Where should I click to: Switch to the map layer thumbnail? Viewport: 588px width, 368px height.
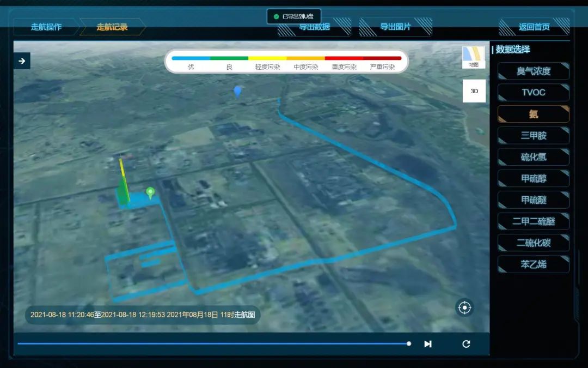click(x=473, y=57)
